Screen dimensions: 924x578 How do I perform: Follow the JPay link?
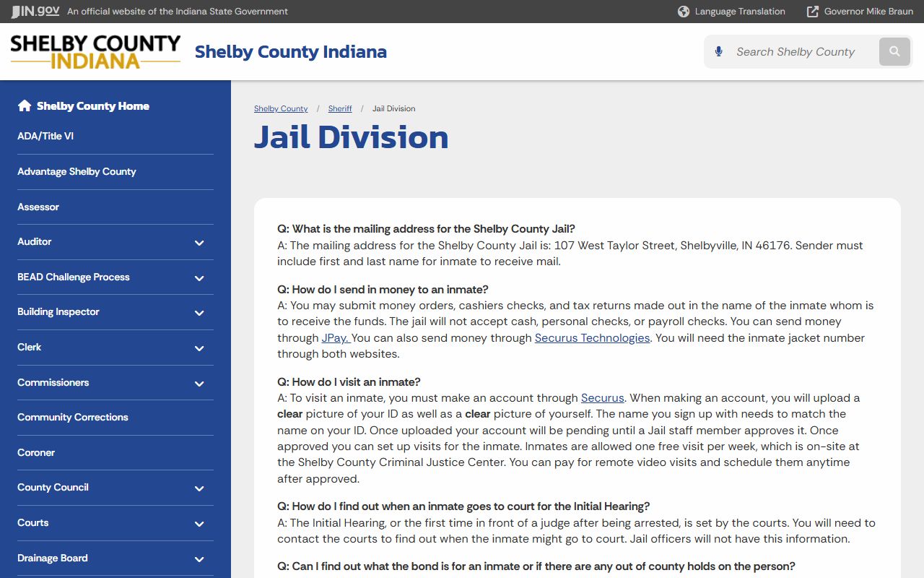pyautogui.click(x=336, y=337)
